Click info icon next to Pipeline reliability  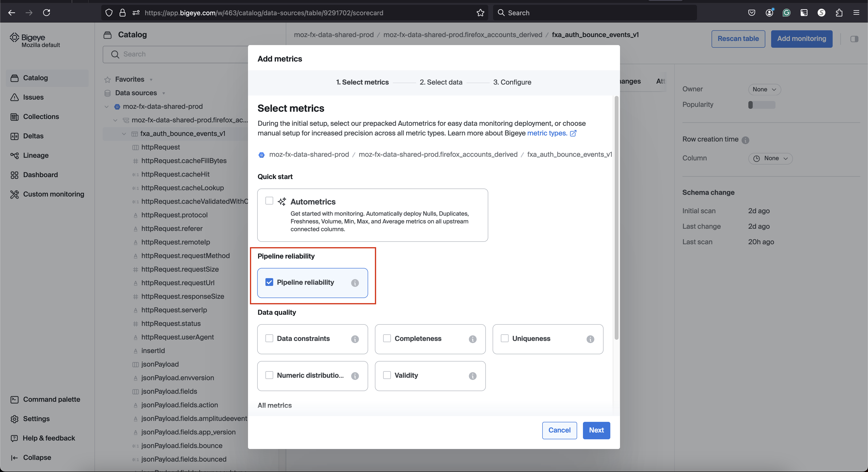click(355, 283)
